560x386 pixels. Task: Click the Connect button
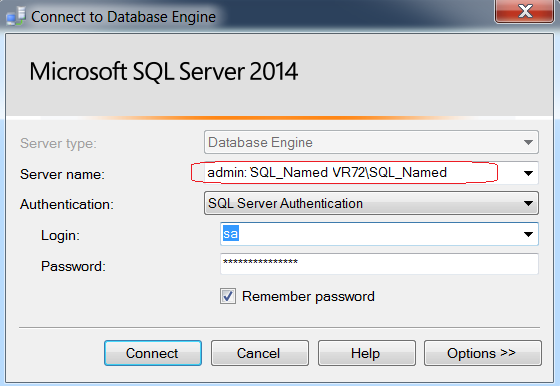point(153,353)
